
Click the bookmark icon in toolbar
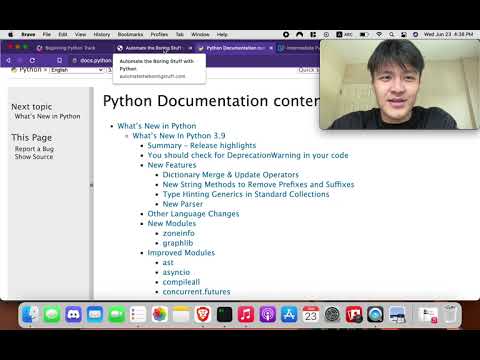pyautogui.click(x=59, y=60)
